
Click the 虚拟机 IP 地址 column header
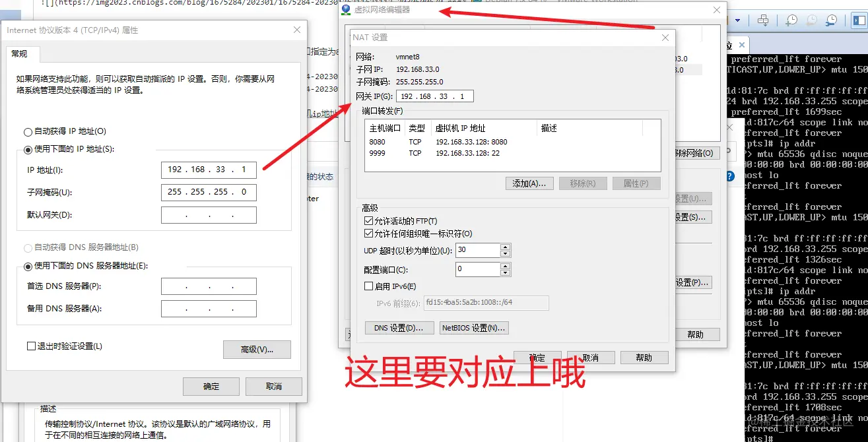point(483,128)
